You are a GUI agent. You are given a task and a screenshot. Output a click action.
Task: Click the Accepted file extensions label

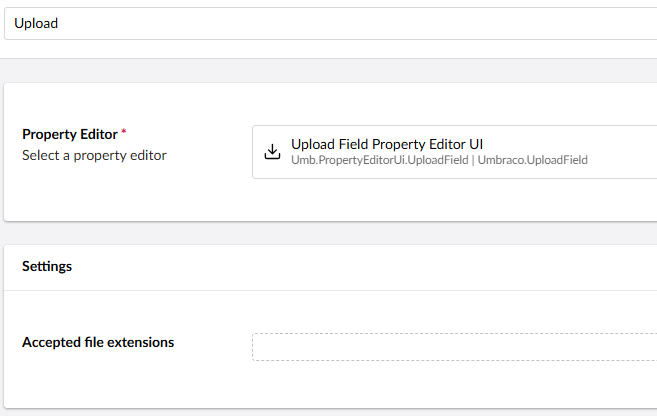coord(98,343)
